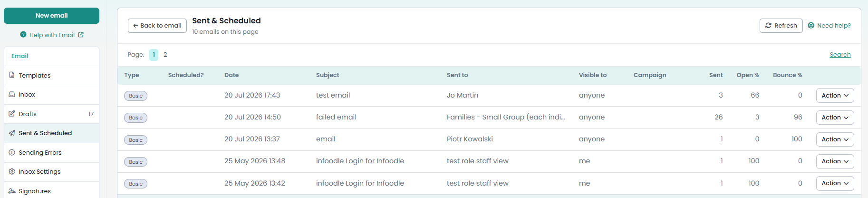The width and height of the screenshot is (868, 198).
Task: Click the Date column header
Action: (231, 75)
